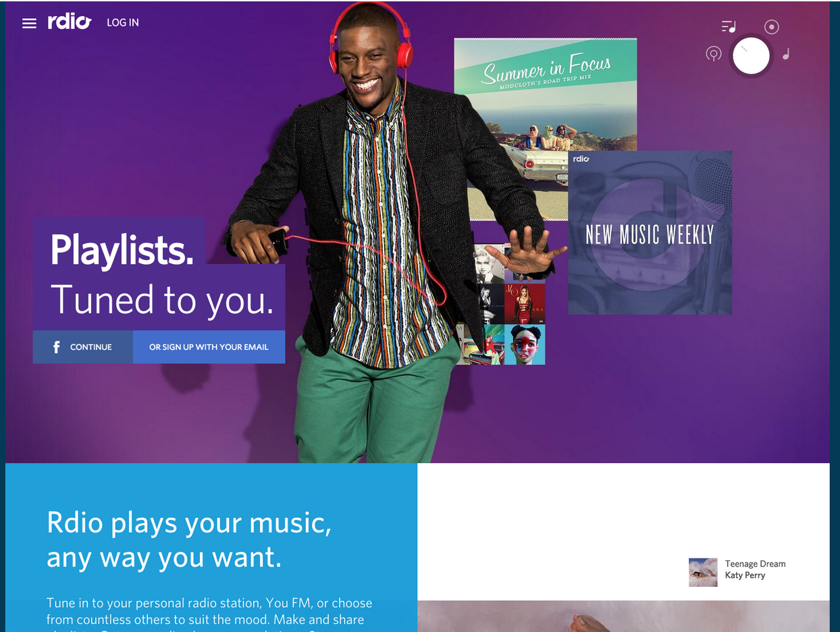The height and width of the screenshot is (632, 840).
Task: Select the radio station broadcast icon
Action: tap(714, 54)
